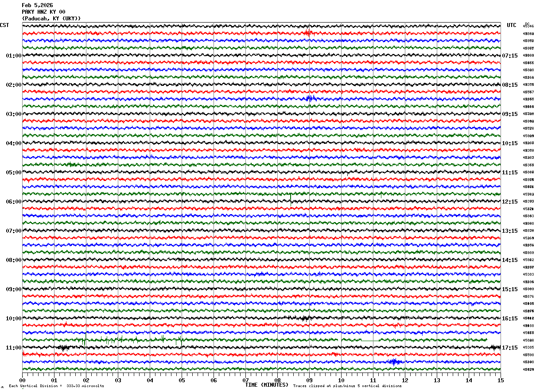
Task: Click minute "04" tick label on bottom axis
Action: pyautogui.click(x=150, y=380)
